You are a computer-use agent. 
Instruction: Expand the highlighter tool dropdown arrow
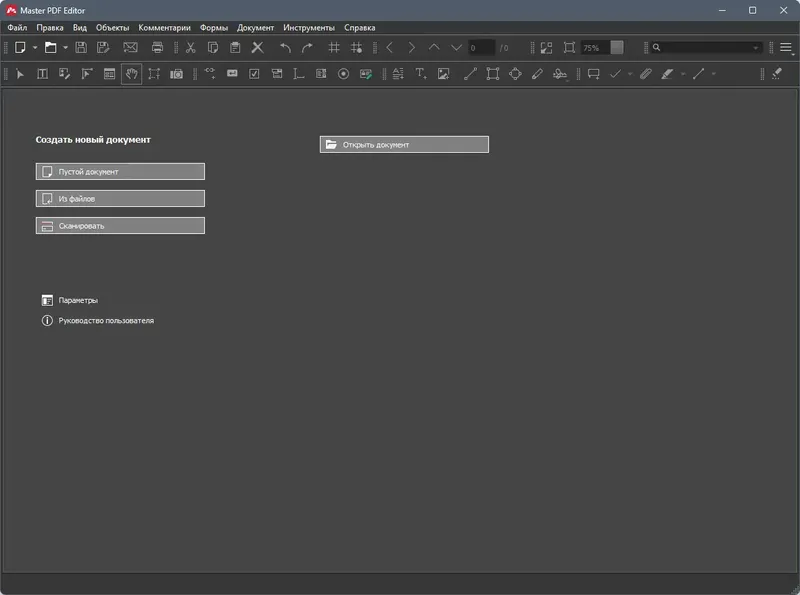tap(682, 72)
